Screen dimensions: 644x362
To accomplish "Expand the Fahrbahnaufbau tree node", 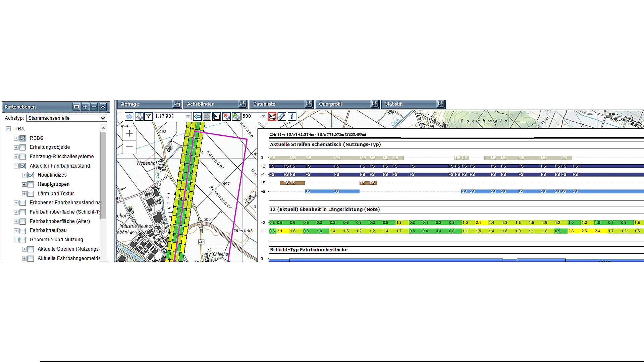I will (16, 231).
